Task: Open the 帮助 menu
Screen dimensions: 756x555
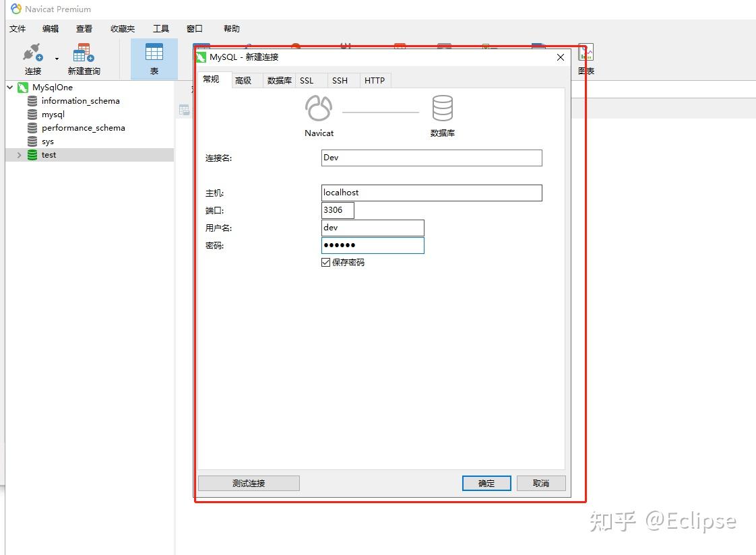Action: click(x=231, y=29)
